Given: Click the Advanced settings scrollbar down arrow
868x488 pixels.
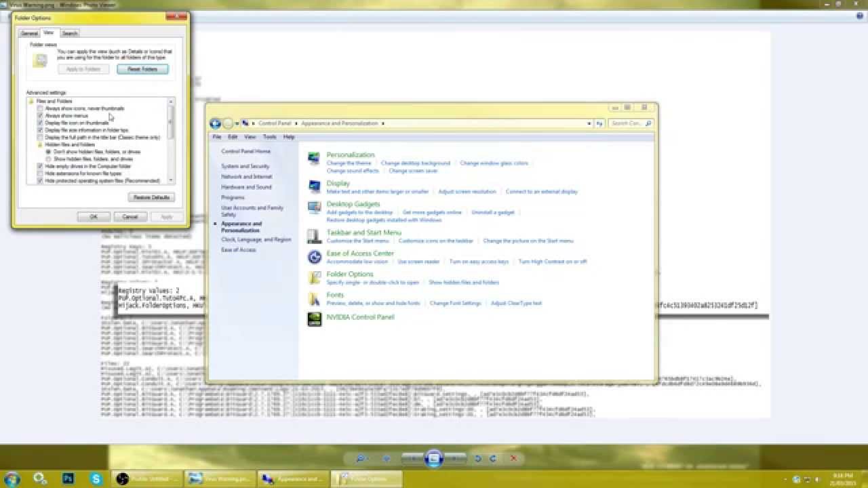Looking at the screenshot, I should coord(171,180).
